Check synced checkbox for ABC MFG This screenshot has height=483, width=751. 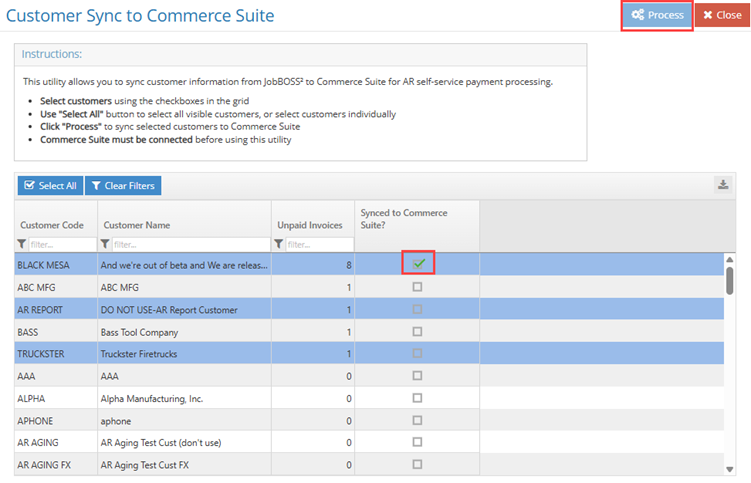pyautogui.click(x=418, y=287)
